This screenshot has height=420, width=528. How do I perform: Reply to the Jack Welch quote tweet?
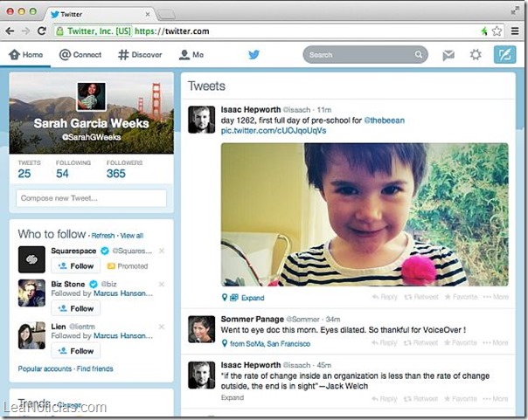[385, 399]
